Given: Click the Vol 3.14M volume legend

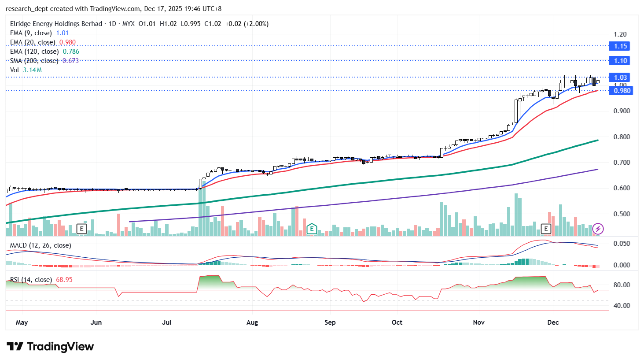Looking at the screenshot, I should [26, 70].
